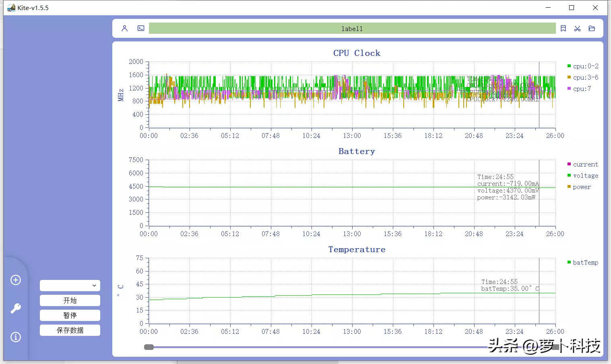Click the bookmark icon in top bar
The height and width of the screenshot is (364, 611).
pyautogui.click(x=563, y=29)
